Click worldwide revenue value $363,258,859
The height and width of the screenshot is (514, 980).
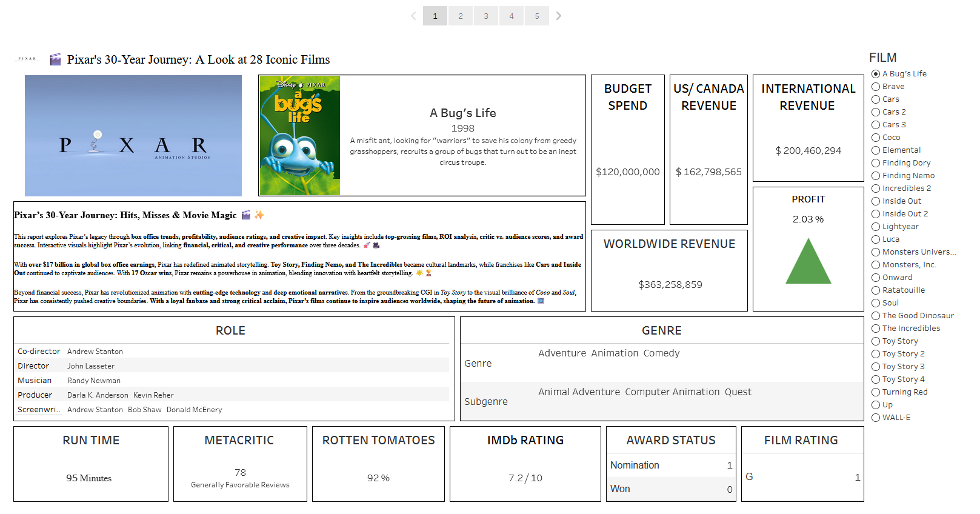pos(670,285)
